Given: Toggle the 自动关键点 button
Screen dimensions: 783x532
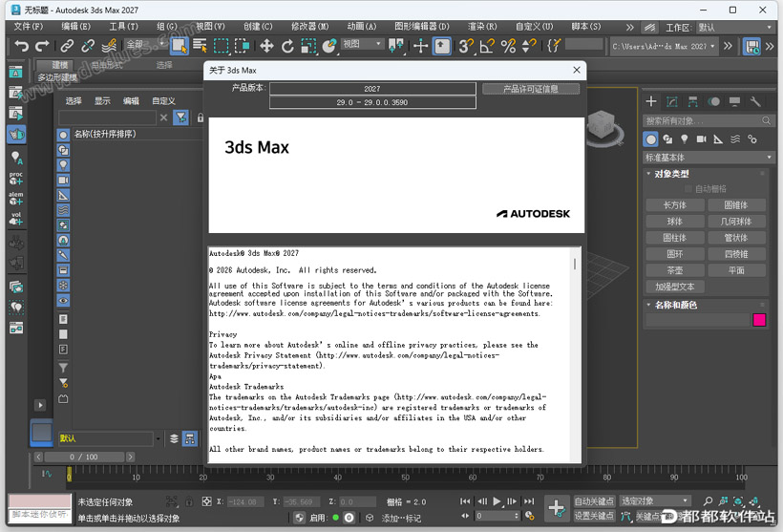Looking at the screenshot, I should (x=594, y=501).
